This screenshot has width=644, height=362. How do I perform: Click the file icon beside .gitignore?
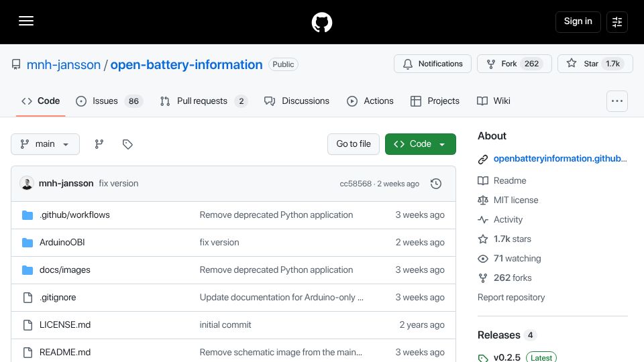click(28, 297)
